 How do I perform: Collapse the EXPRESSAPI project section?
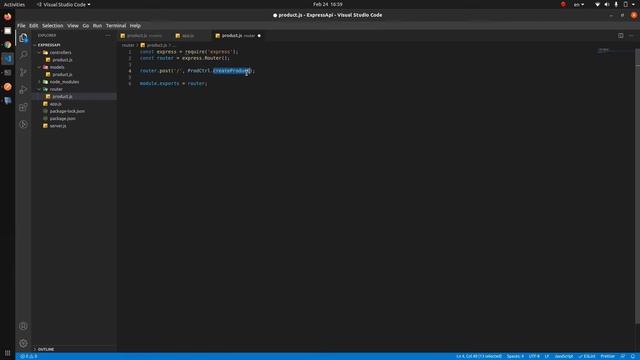click(49, 45)
